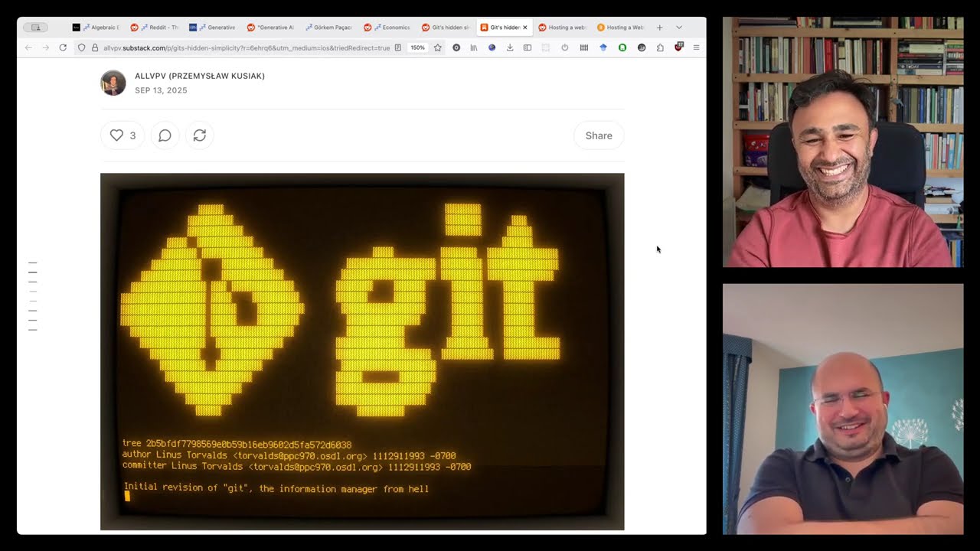980x551 pixels.
Task: Open the downloads panel
Action: [x=510, y=47]
